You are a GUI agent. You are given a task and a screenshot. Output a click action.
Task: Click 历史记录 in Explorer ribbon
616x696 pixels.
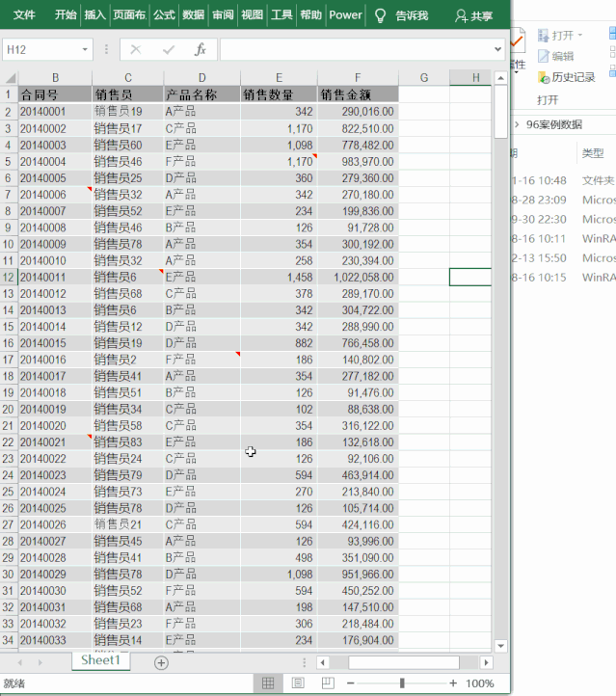point(567,77)
